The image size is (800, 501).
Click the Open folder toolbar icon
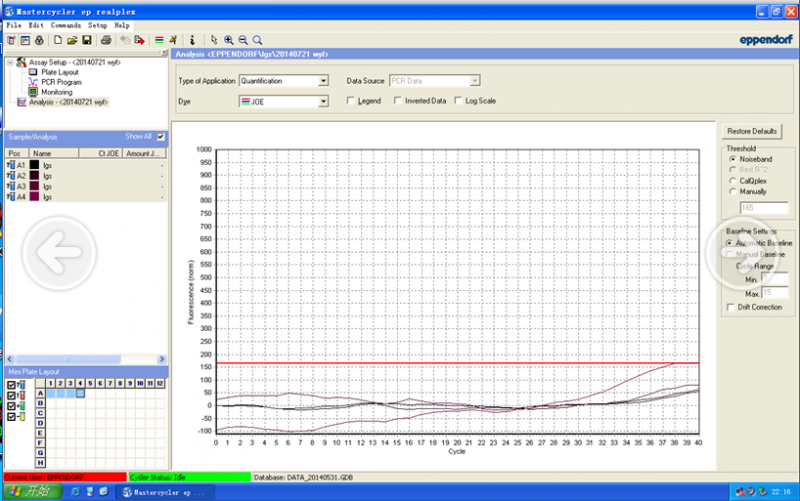point(72,40)
